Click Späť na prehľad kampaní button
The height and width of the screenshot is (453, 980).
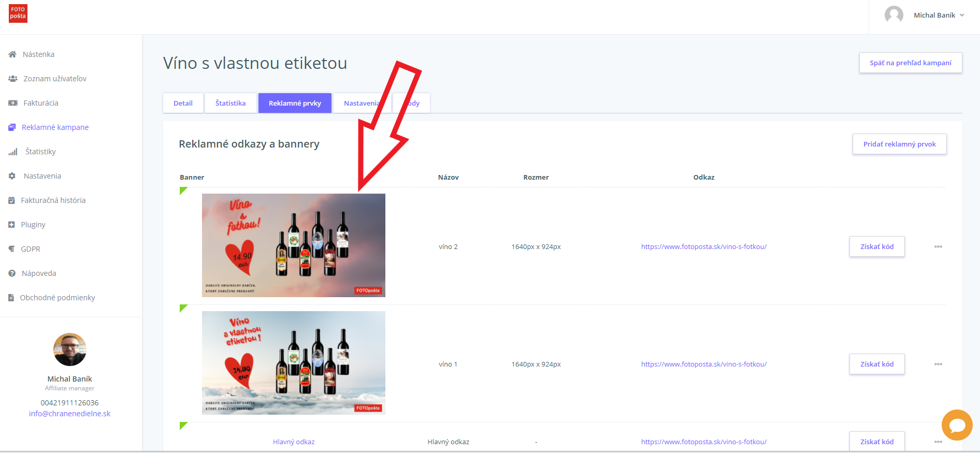click(911, 63)
